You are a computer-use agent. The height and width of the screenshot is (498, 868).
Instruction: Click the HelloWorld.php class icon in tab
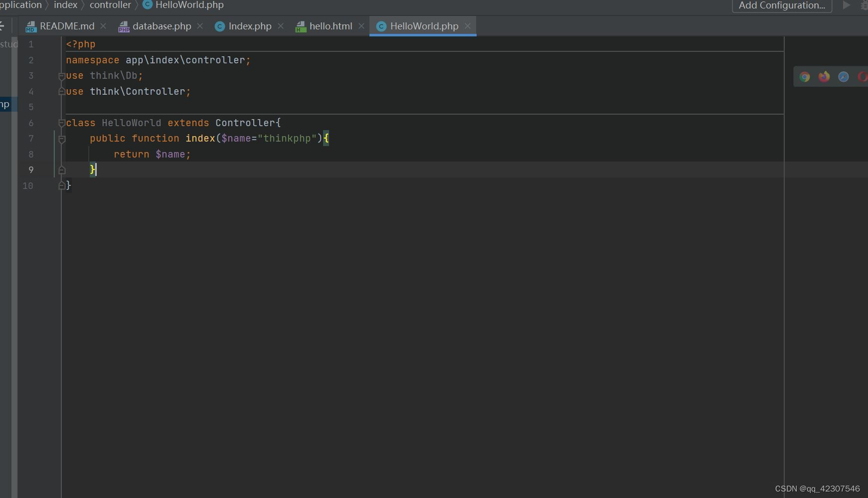381,26
